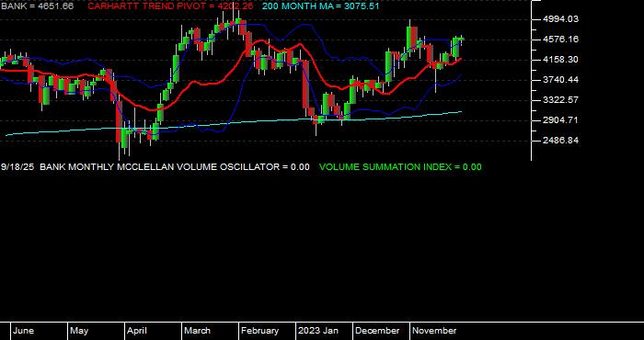Click BANK MONTHLY MCCLELLAN VOLUME OSCILLATOR = 0.00 text

point(175,167)
